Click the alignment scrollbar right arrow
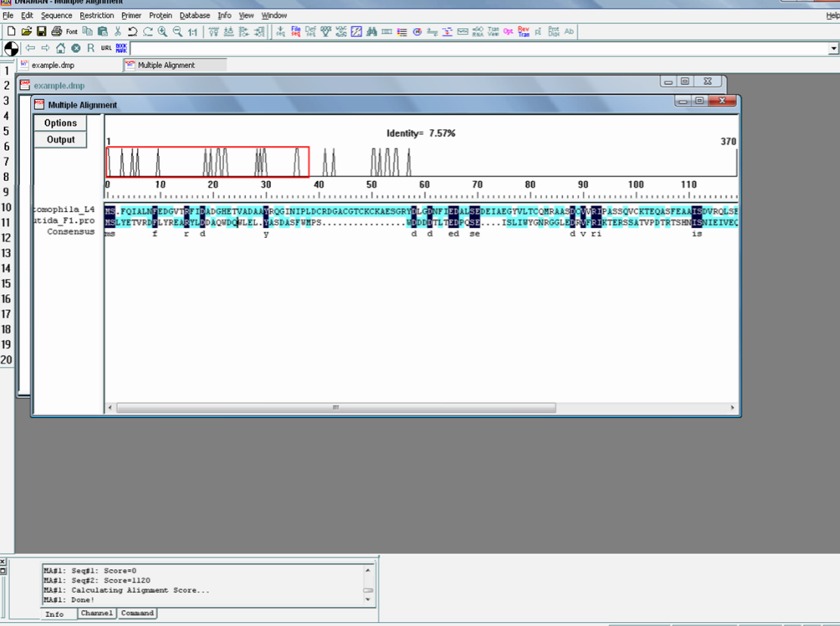Viewport: 840px width, 626px height. click(x=733, y=407)
